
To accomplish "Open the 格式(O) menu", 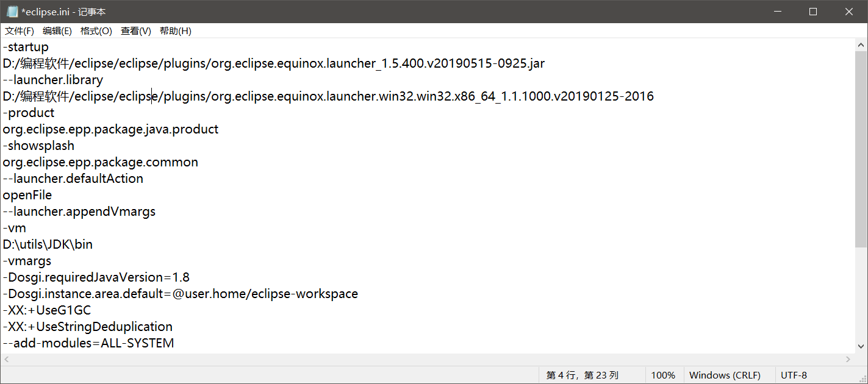I will [x=96, y=30].
